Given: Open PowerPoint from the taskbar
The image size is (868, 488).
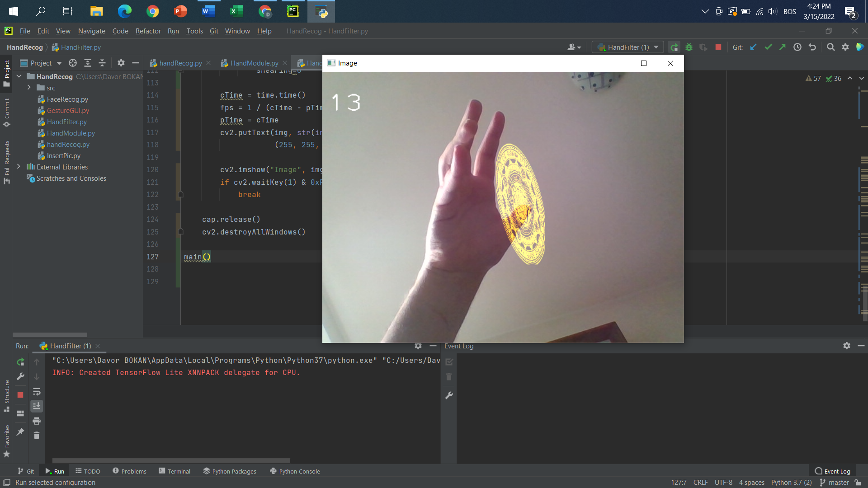Looking at the screenshot, I should point(180,11).
